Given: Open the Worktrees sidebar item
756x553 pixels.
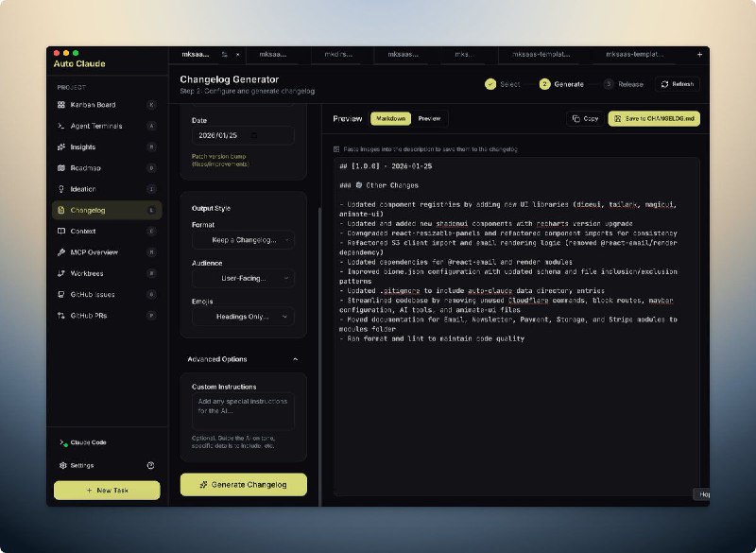Looking at the screenshot, I should (89, 273).
